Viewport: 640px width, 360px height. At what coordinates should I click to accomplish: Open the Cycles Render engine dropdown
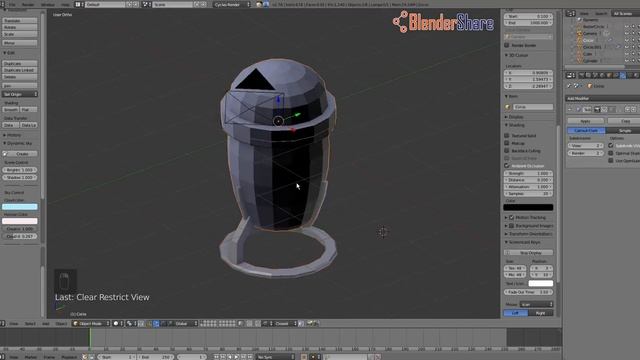click(232, 4)
